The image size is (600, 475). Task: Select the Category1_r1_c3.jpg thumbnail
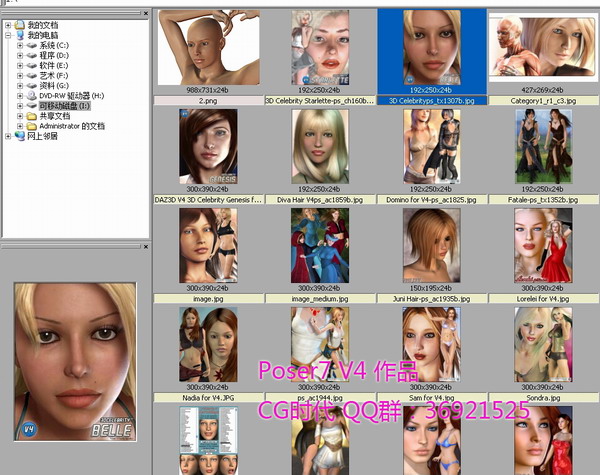[x=543, y=47]
